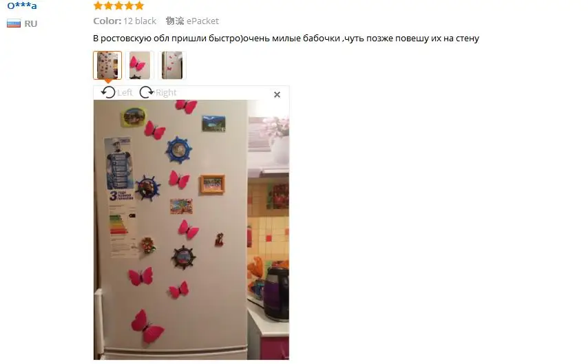The image size is (588, 364).
Task: Select the RU country label
Action: (x=31, y=23)
